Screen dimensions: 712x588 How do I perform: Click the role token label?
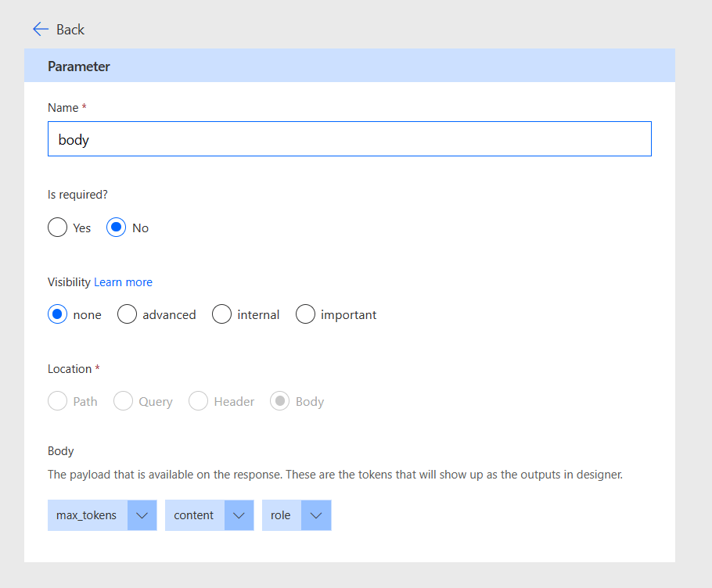tap(281, 515)
